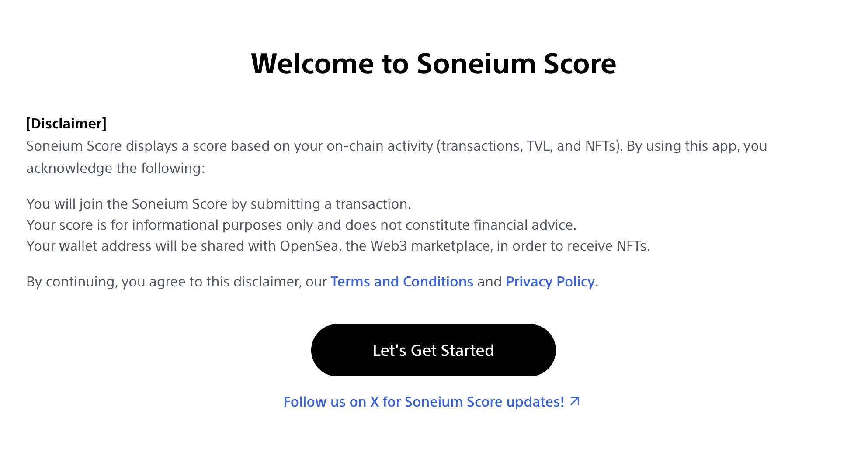Click the letter X in the follow link

[374, 402]
